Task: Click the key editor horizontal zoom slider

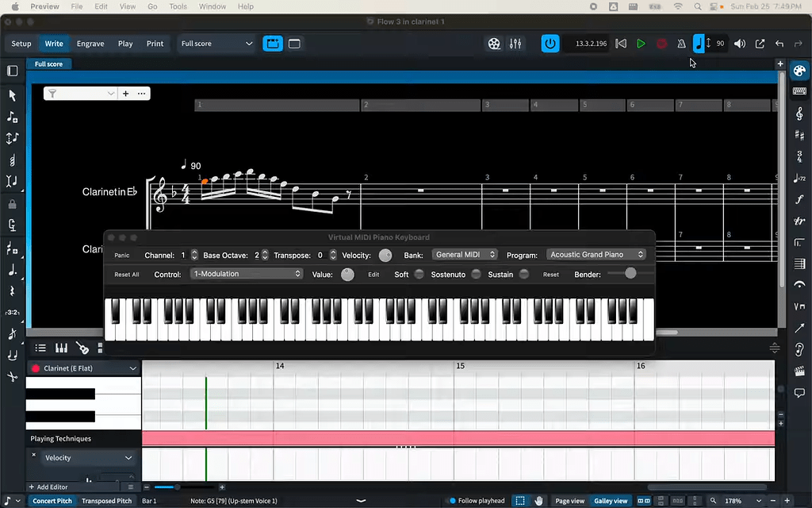Action: coord(183,487)
